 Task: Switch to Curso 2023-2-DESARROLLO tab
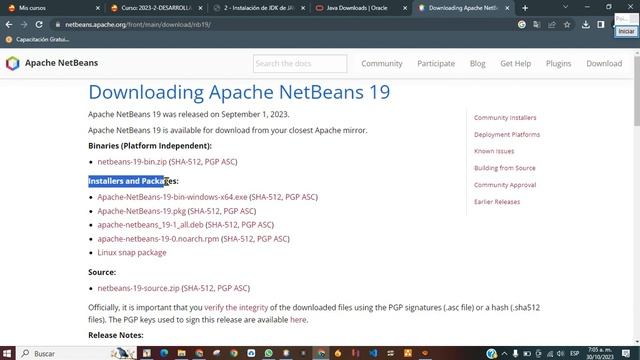coord(156,8)
